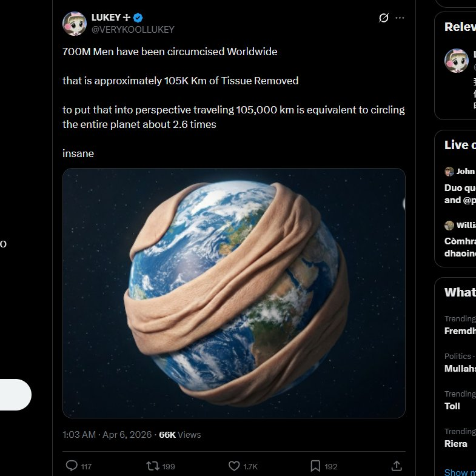Viewport: 476px width, 476px height.
Task: Select the Riera trending topic
Action: [x=456, y=444]
